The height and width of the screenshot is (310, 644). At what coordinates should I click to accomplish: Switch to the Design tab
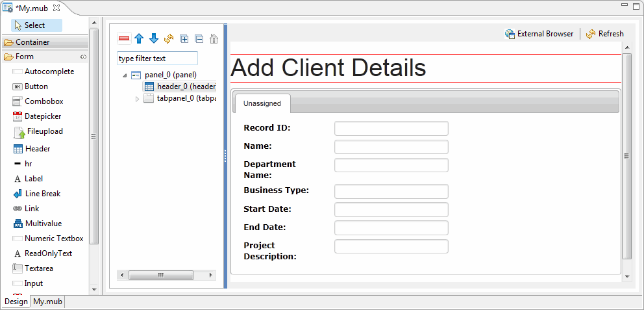[x=16, y=302]
